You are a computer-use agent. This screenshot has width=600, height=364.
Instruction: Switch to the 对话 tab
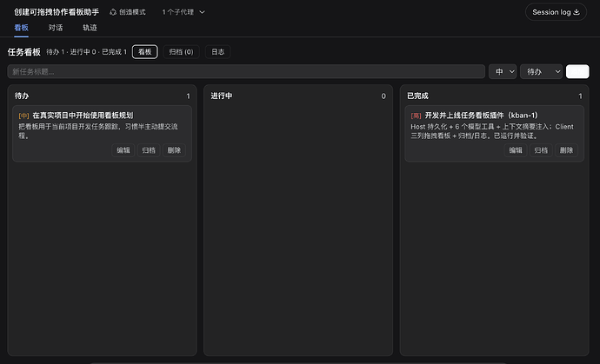click(56, 28)
